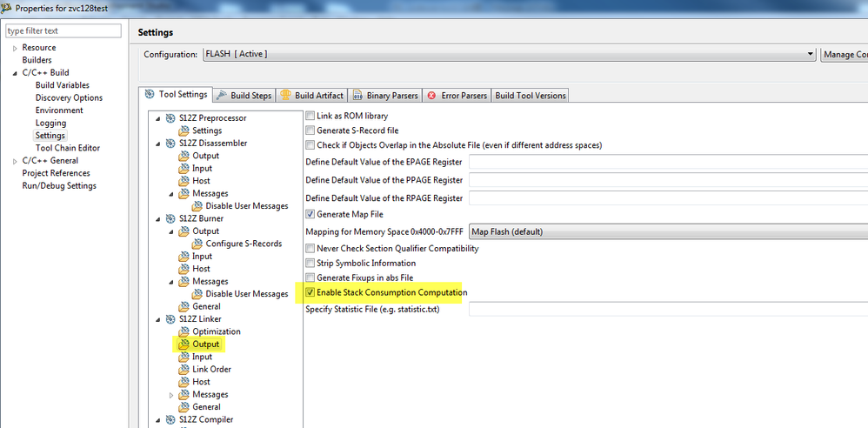Uncheck Generate Map File
The image size is (868, 428).
tap(310, 214)
